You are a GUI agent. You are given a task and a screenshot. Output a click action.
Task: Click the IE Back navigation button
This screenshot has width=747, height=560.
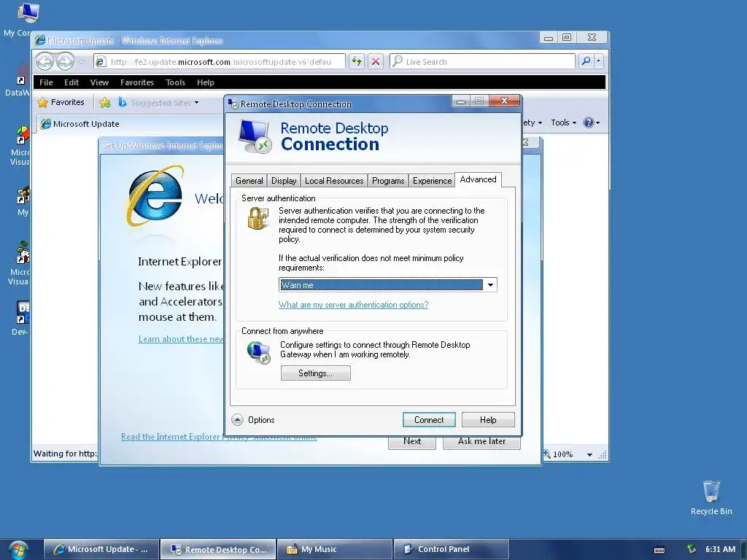pyautogui.click(x=44, y=61)
